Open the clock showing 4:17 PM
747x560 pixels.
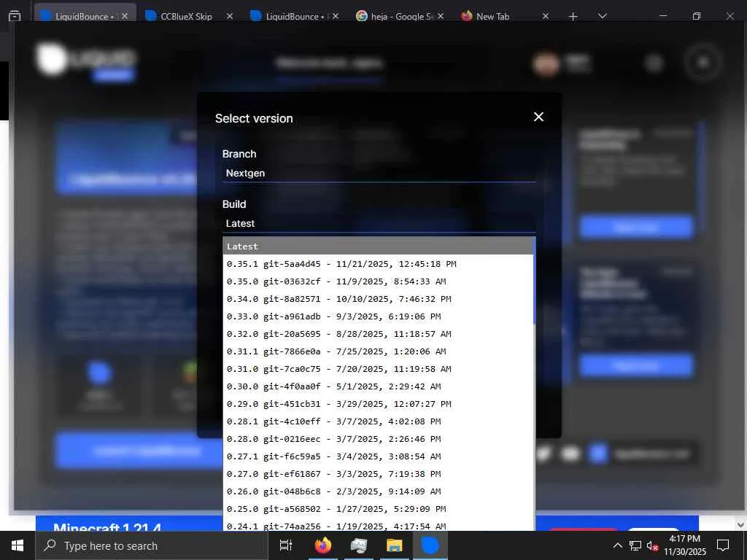(x=685, y=545)
